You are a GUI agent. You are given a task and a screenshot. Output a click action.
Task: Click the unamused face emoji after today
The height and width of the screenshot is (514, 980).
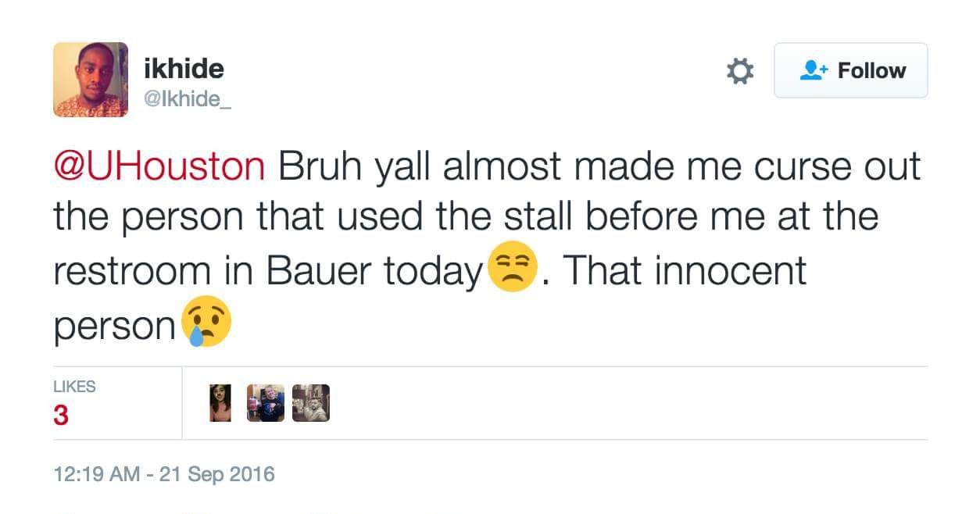point(510,270)
